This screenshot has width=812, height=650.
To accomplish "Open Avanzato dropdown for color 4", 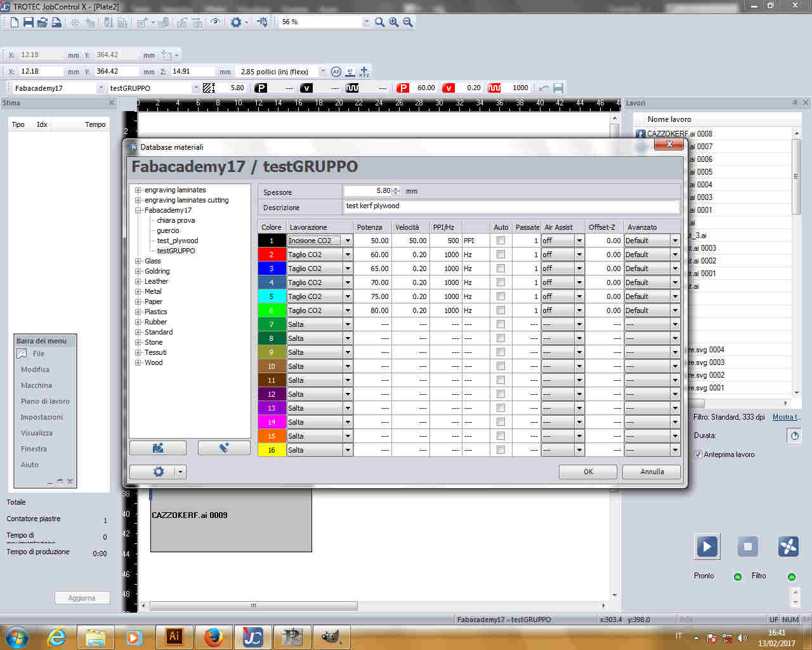I will (676, 282).
